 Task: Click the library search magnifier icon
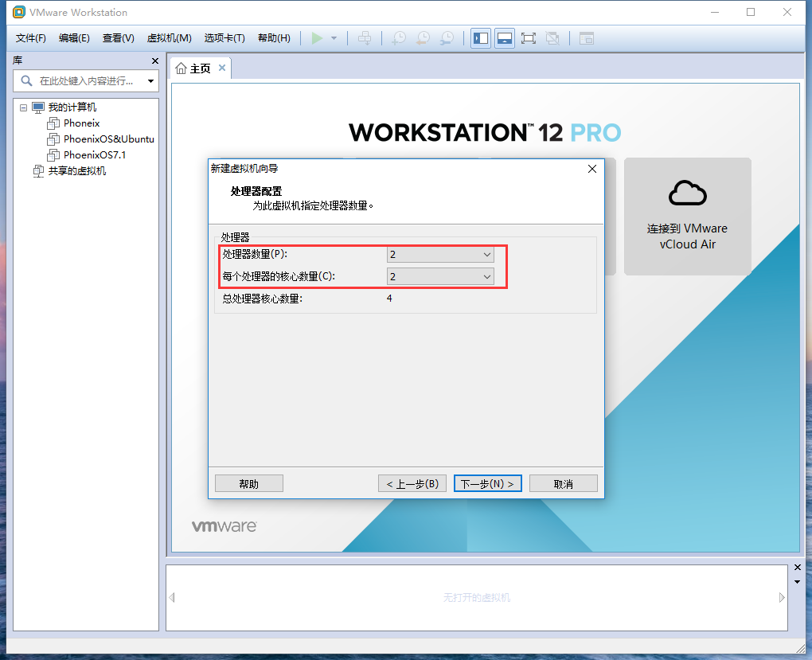coord(26,81)
